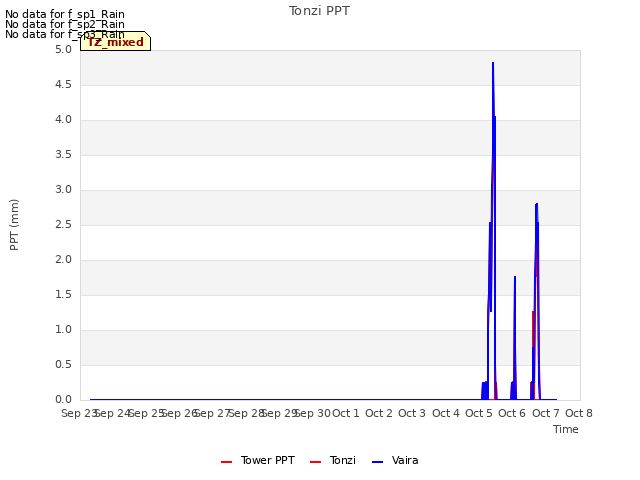Viewport: 640px width, 480px height.
Task: Click the red Tower PPT legend swatch
Action: 227,462
